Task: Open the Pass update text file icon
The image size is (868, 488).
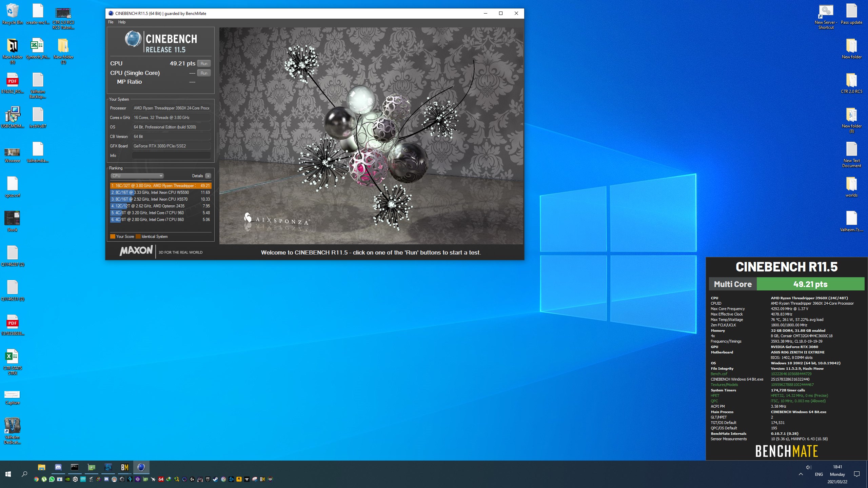Action: pos(851,14)
